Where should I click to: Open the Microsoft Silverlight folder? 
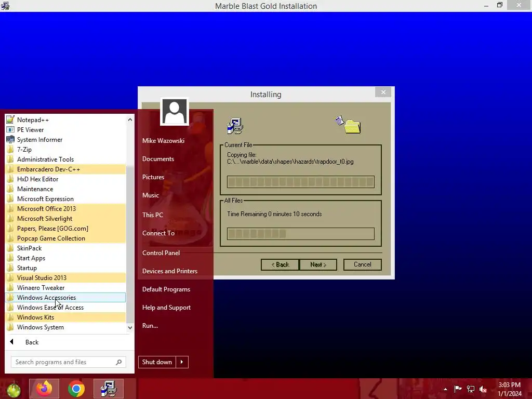click(x=65, y=219)
